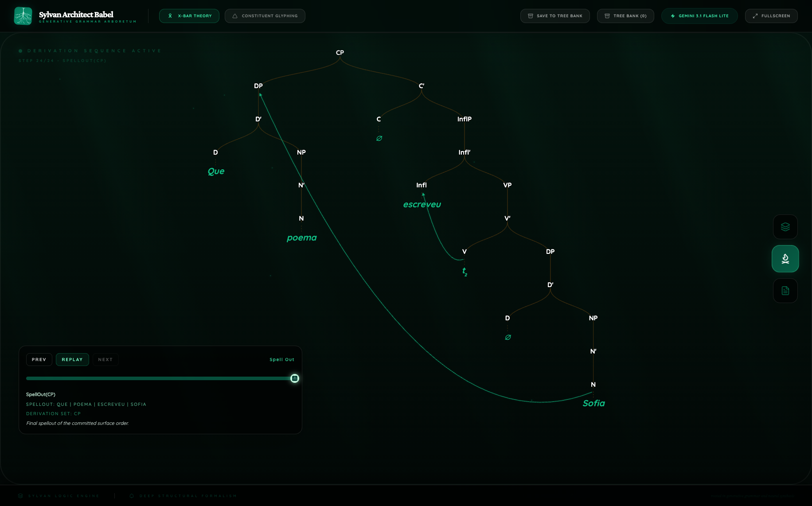Select the VP node

pos(507,185)
